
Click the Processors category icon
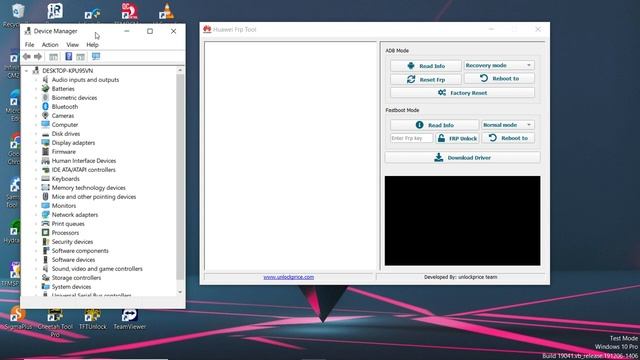(x=45, y=233)
